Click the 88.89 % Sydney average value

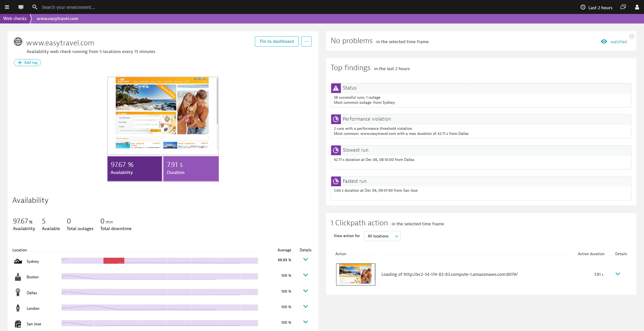pyautogui.click(x=284, y=260)
